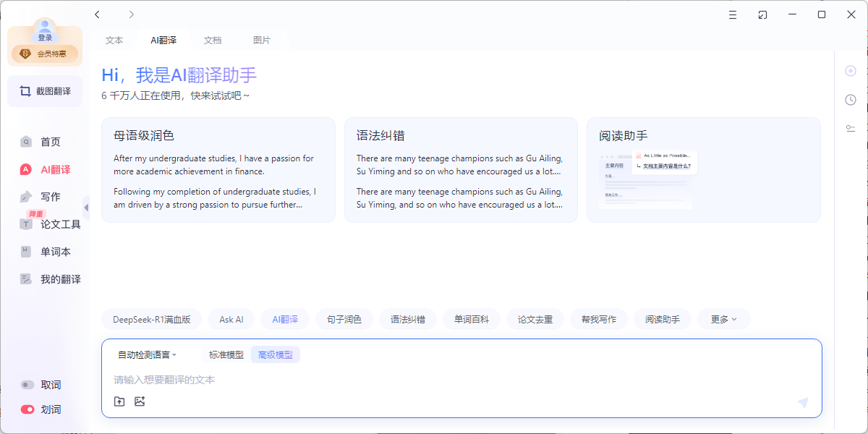Viewport: 868px width, 434px height.
Task: Click the 截图翻译 screenshot translate button
Action: click(x=45, y=91)
